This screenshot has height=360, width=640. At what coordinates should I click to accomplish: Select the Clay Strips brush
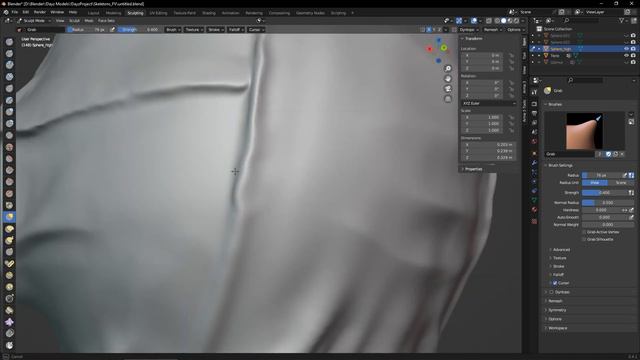[x=9, y=77]
